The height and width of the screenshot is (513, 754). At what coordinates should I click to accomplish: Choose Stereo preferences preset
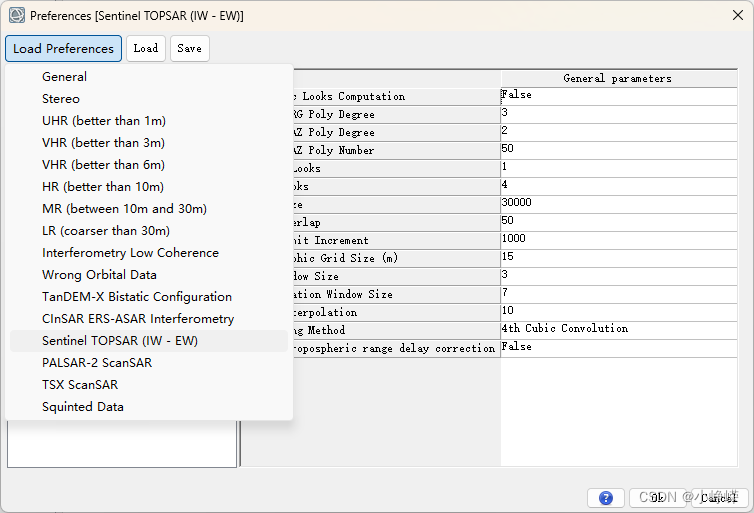tap(149, 99)
